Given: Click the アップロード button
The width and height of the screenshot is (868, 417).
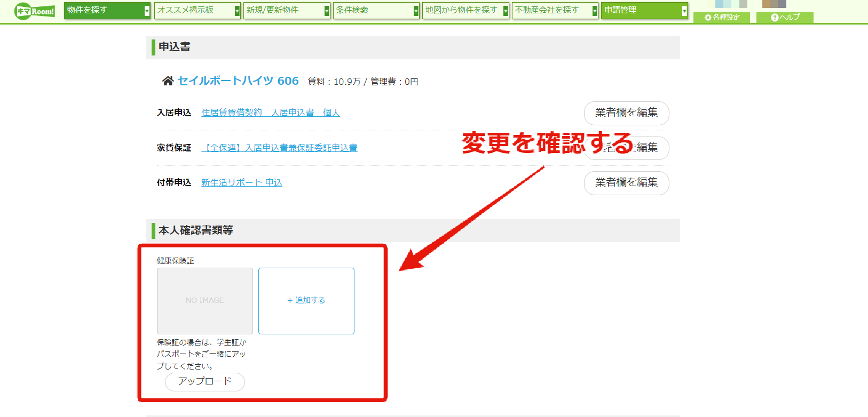Looking at the screenshot, I should (x=205, y=382).
